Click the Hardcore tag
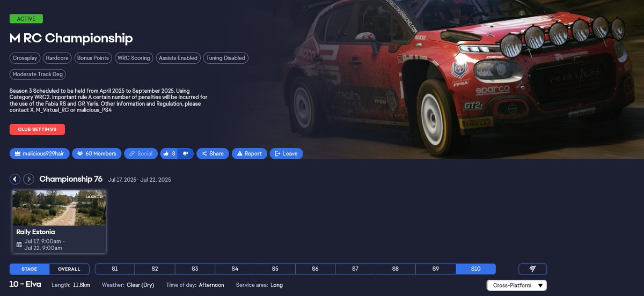Image resolution: width=644 pixels, height=296 pixels. (x=58, y=58)
